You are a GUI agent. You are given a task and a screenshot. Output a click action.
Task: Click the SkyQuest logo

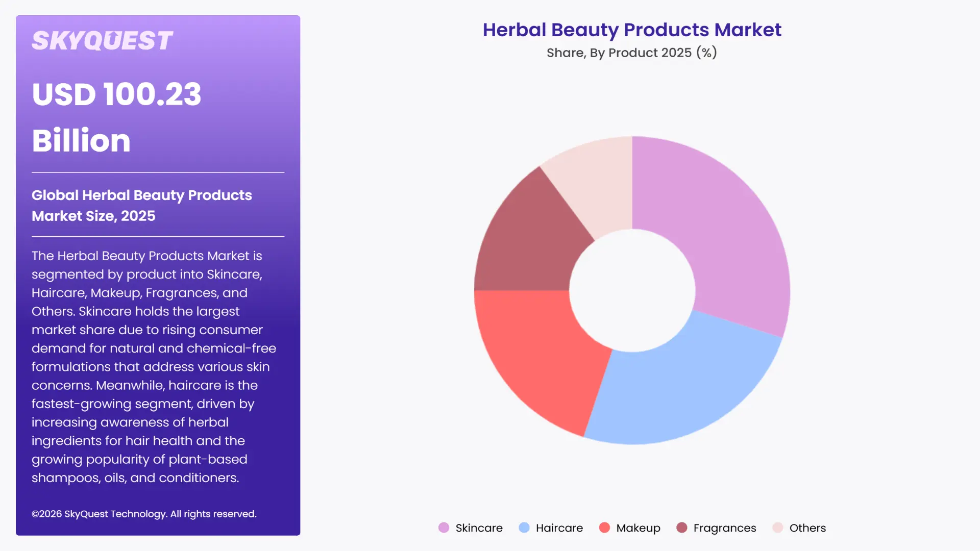pyautogui.click(x=102, y=41)
